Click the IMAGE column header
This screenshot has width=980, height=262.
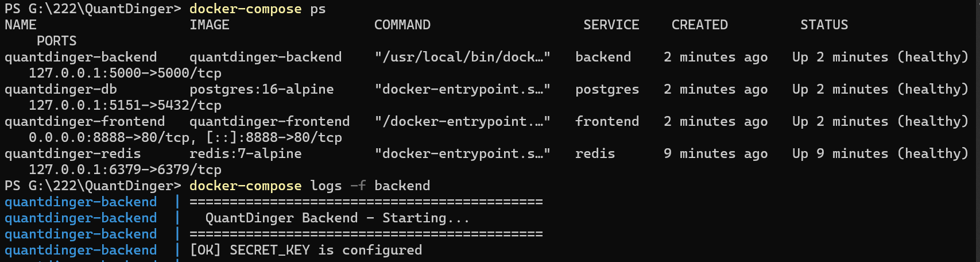click(210, 25)
